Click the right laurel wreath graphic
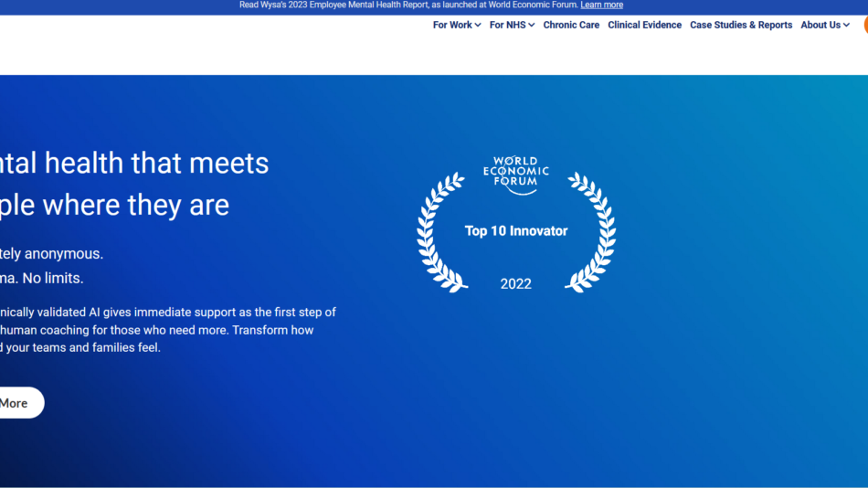The width and height of the screenshot is (868, 488). click(593, 233)
